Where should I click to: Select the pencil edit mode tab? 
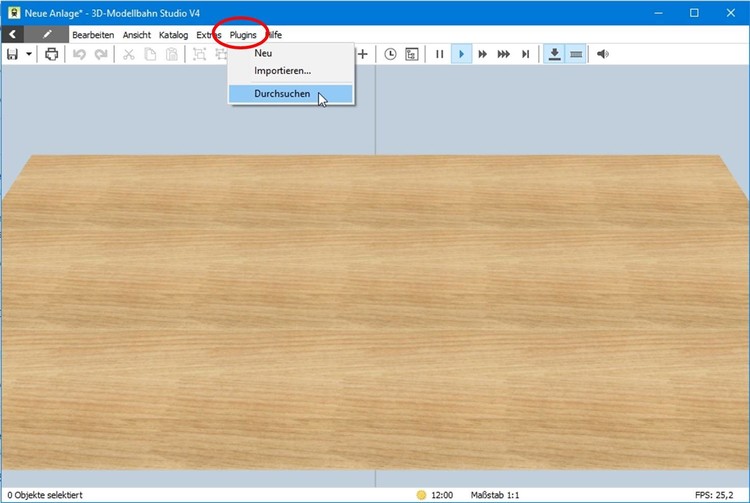point(47,34)
